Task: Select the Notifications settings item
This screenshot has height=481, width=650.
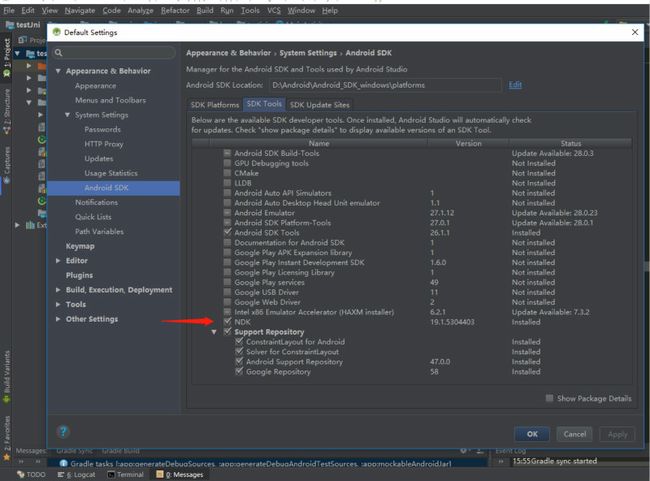Action: point(96,202)
